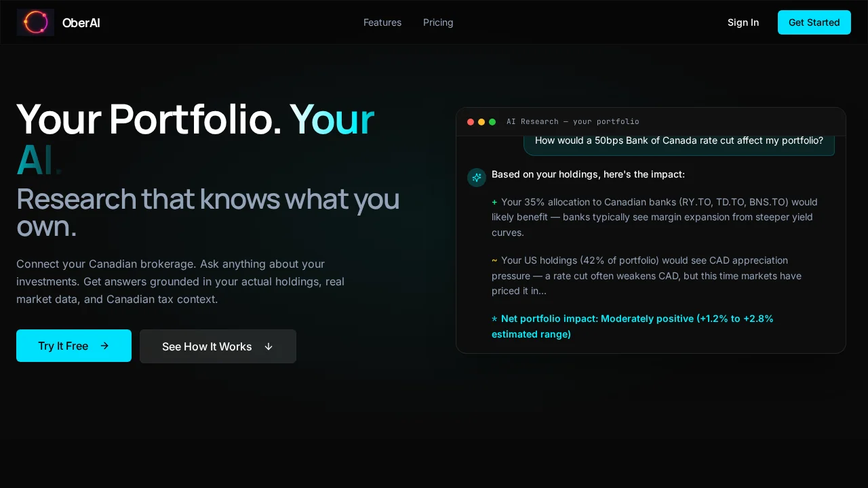The image size is (868, 488).
Task: Click the See How It Works button
Action: (217, 346)
